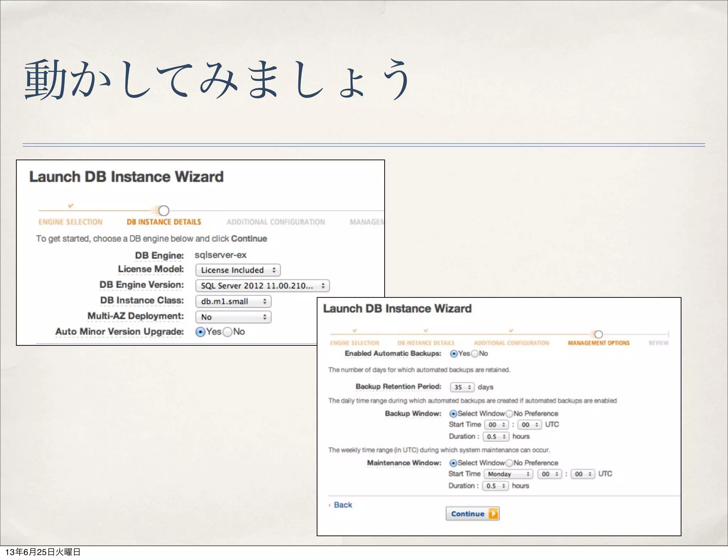Screen dimensions: 728x560
Task: Open the DB Engine Version dropdown
Action: [x=262, y=286]
